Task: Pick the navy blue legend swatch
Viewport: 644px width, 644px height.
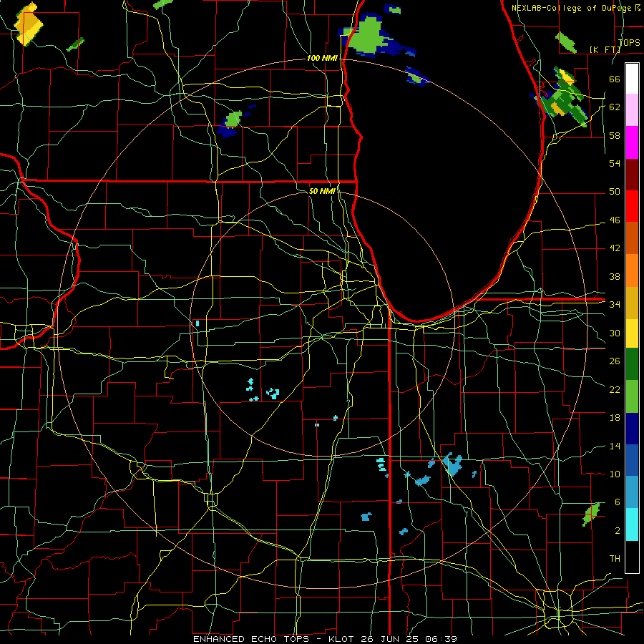Action: pyautogui.click(x=632, y=429)
